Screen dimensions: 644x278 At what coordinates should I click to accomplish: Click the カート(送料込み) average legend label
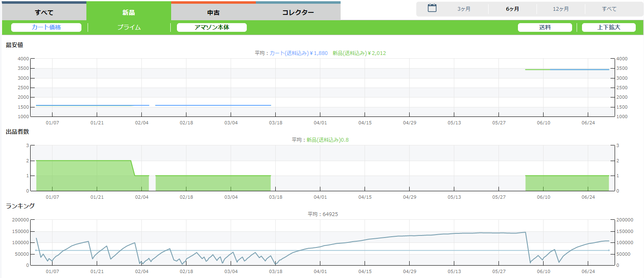[x=298, y=53]
